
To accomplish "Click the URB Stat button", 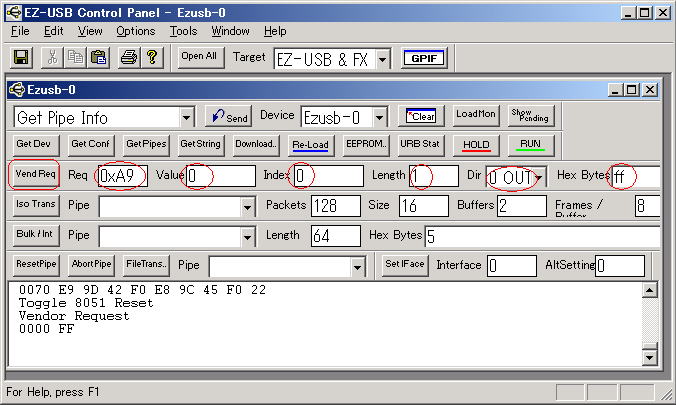I will point(420,145).
